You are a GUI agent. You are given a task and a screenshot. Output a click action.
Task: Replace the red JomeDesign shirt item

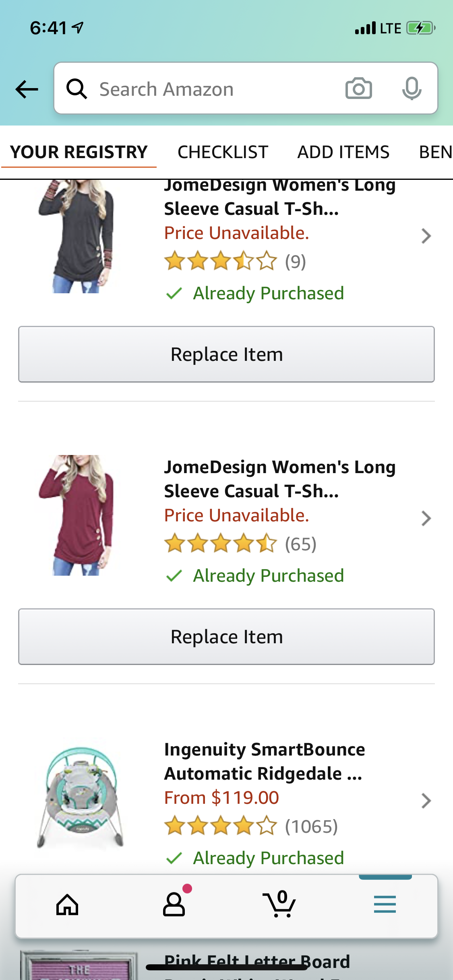(x=226, y=637)
